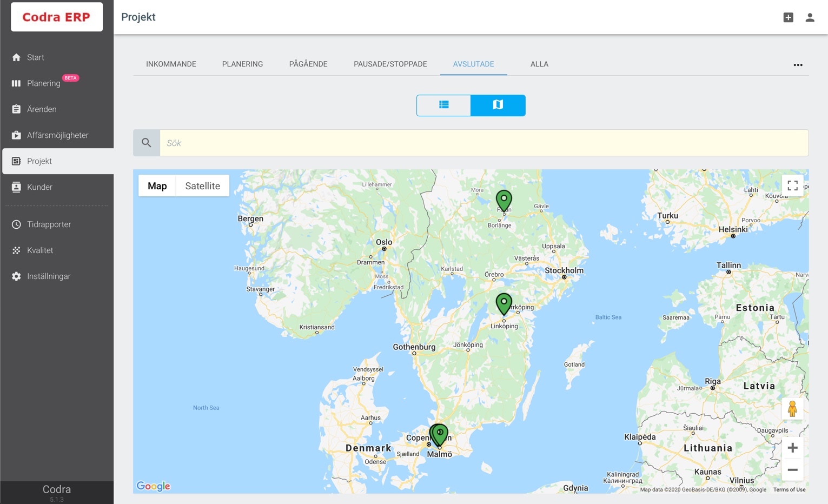This screenshot has height=504, width=828.
Task: Select the Satellite view type
Action: (x=203, y=185)
